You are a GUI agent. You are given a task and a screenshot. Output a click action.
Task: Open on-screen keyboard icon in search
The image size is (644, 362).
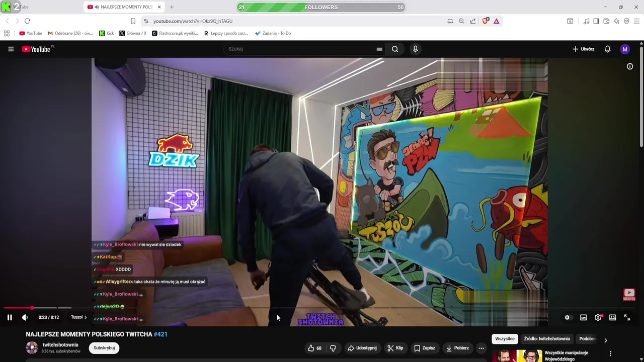tap(379, 49)
